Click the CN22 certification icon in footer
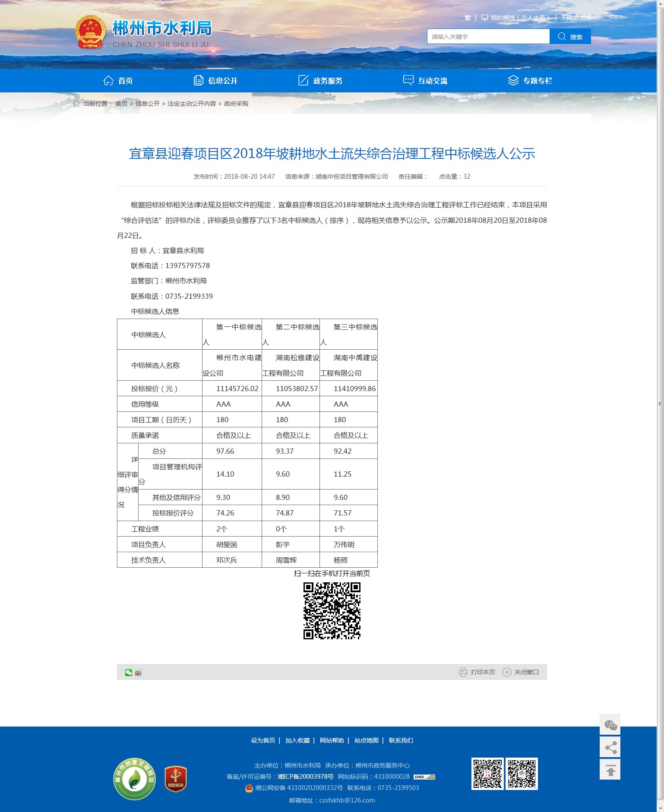 (x=424, y=777)
